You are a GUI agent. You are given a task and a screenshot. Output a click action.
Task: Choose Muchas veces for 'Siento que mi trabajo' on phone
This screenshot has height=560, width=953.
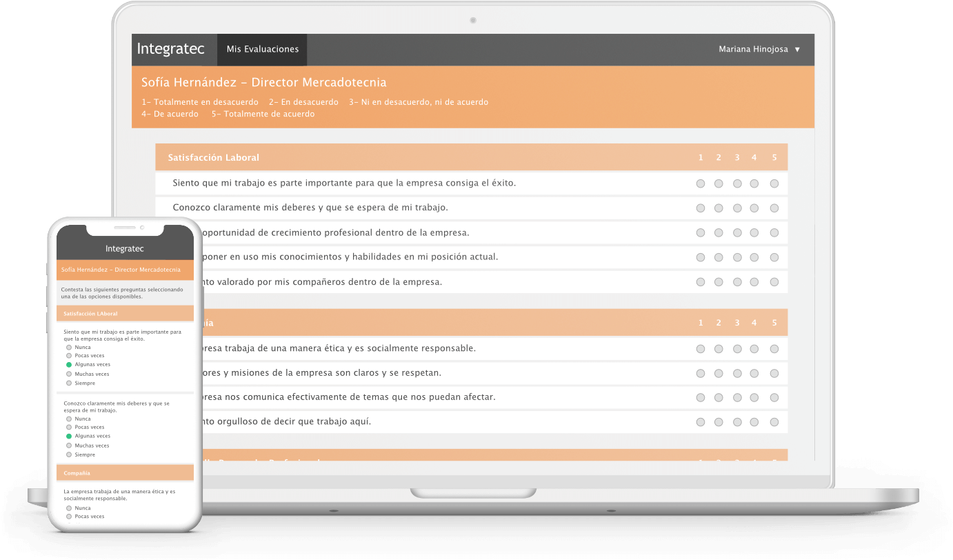69,374
